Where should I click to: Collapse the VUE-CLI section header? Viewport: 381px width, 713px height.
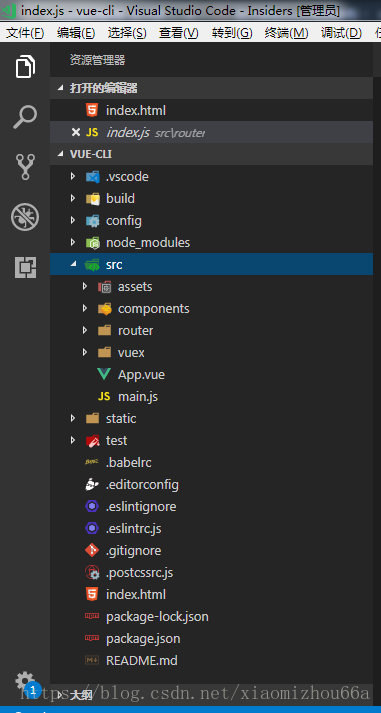[x=211, y=154]
